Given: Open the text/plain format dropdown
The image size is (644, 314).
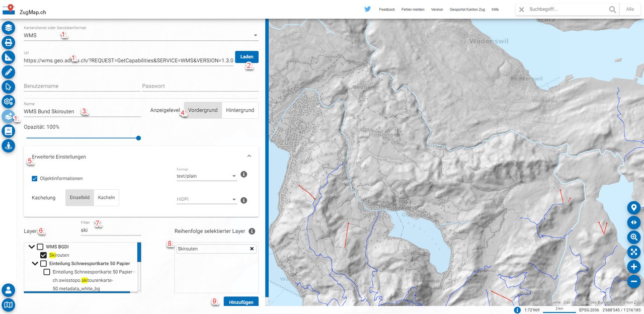Looking at the screenshot, I should pyautogui.click(x=206, y=176).
